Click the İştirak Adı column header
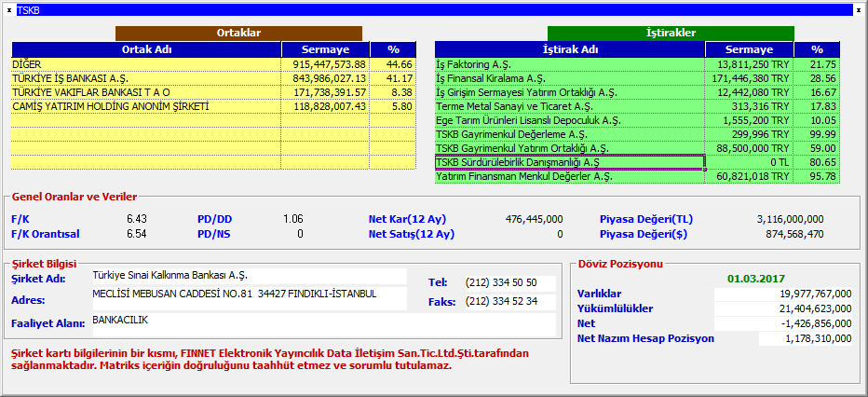Viewport: 868px width, 397px height. point(570,49)
